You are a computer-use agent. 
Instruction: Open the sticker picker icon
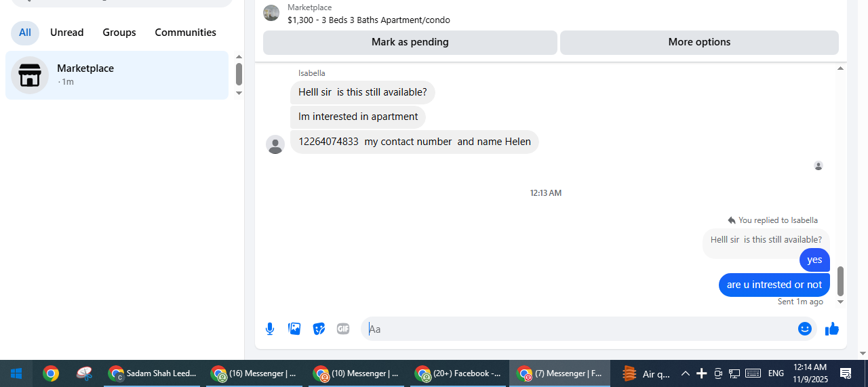[x=319, y=329]
